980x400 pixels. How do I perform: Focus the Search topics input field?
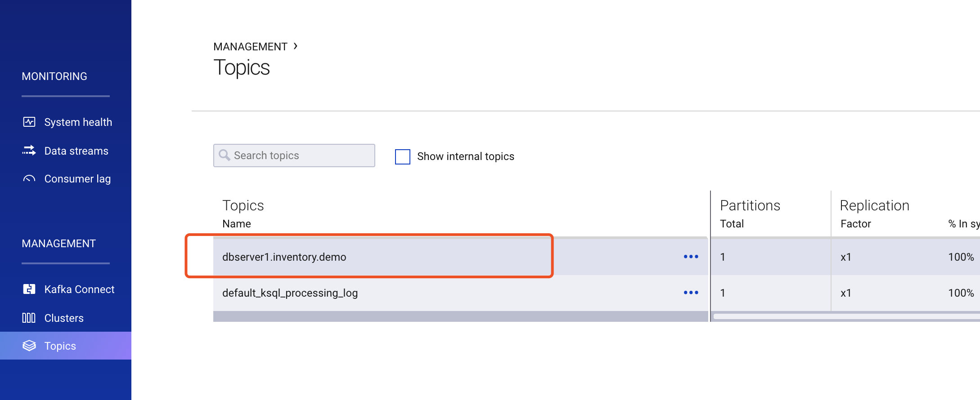[301, 156]
